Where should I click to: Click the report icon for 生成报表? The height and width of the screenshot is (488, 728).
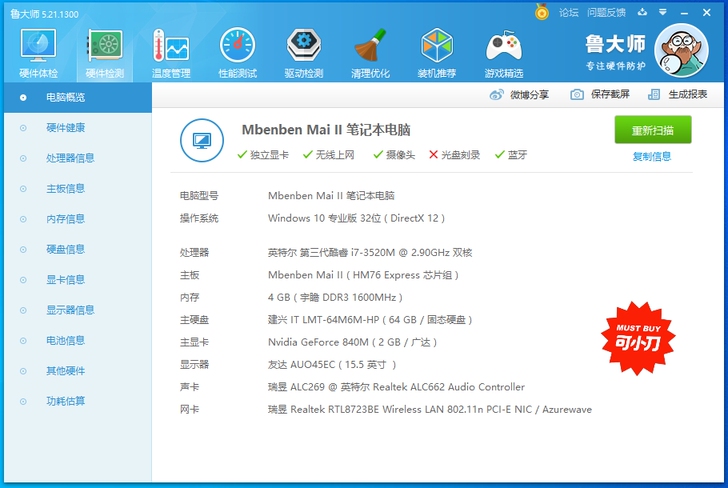pyautogui.click(x=654, y=95)
